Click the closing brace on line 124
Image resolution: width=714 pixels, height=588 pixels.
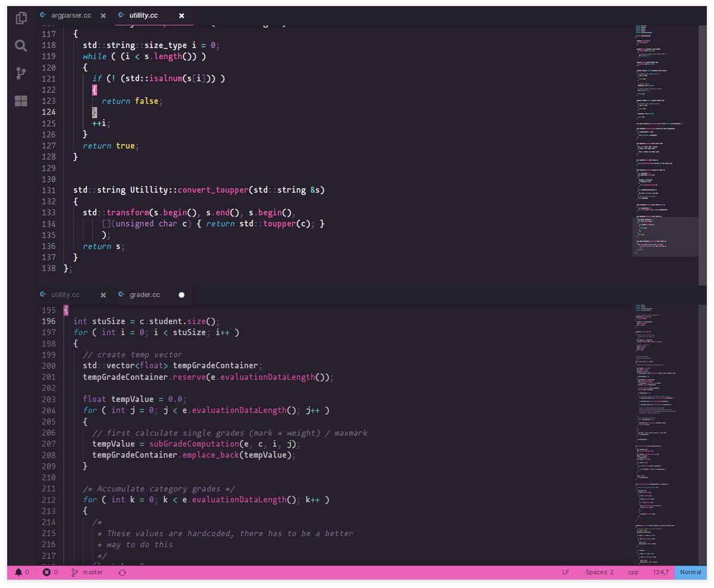point(95,112)
